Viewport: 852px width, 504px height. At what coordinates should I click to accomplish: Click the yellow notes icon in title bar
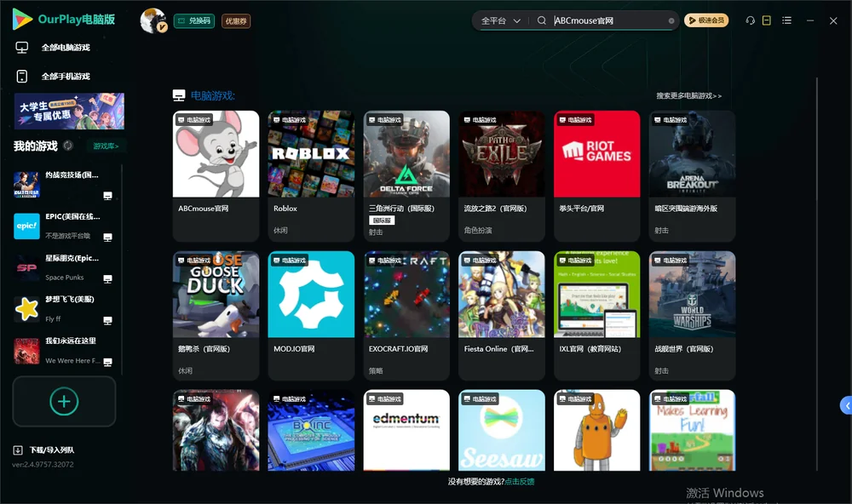pyautogui.click(x=767, y=20)
